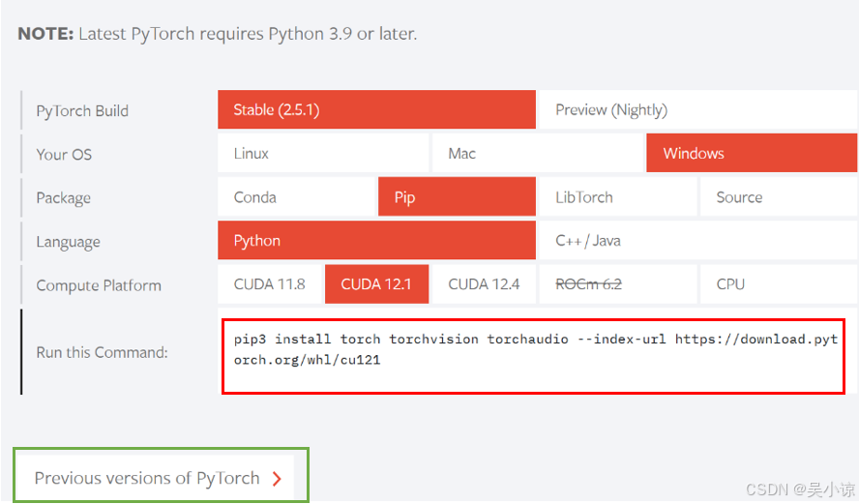Open Previous versions of PyTorch link
859x504 pixels.
click(156, 478)
